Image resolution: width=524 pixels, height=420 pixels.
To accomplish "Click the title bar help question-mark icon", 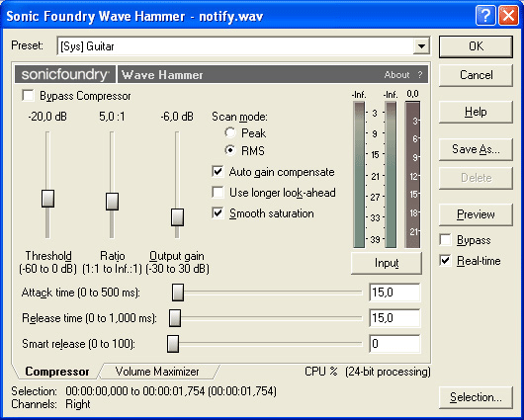I will 484,16.
